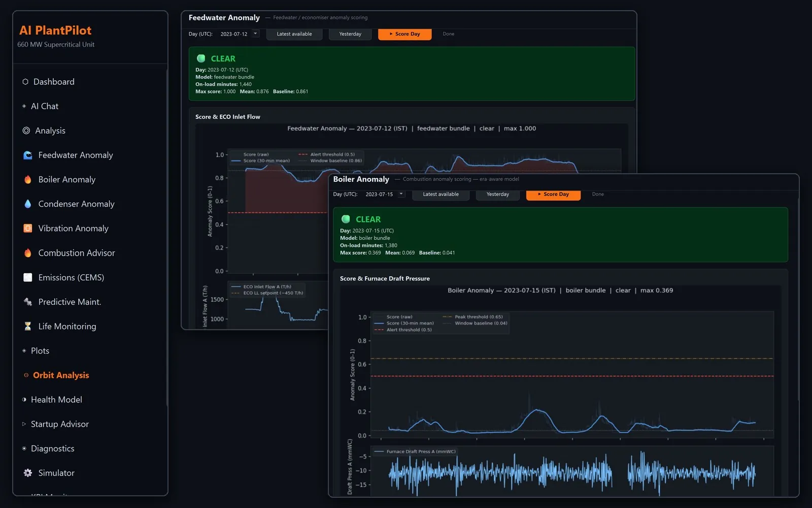Click the Analysis target icon
The image size is (812, 508).
[26, 131]
